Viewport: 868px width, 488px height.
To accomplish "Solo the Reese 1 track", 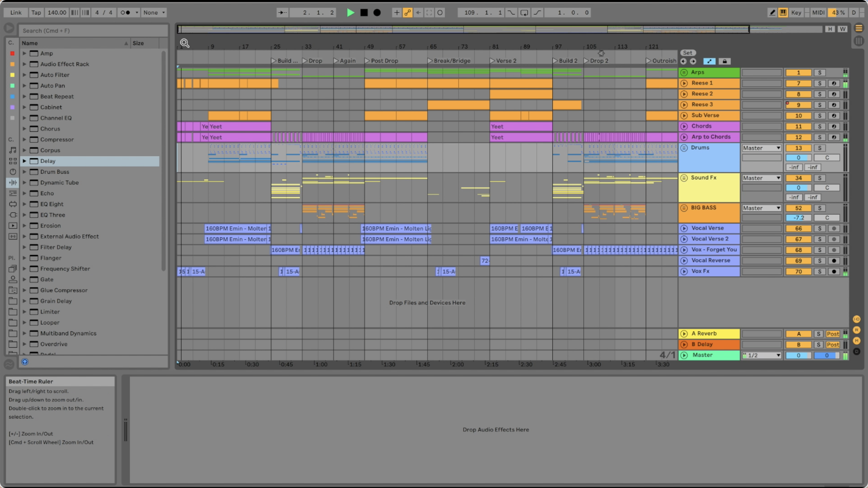I will [x=820, y=84].
